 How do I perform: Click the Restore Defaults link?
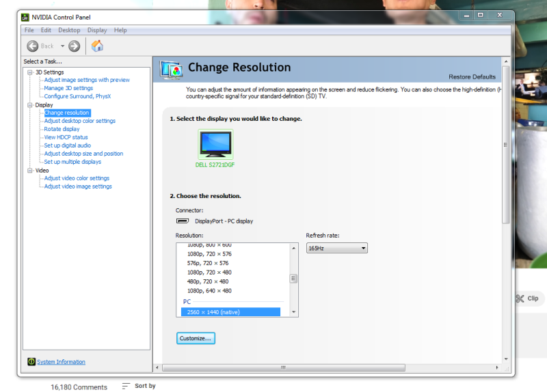(x=472, y=76)
